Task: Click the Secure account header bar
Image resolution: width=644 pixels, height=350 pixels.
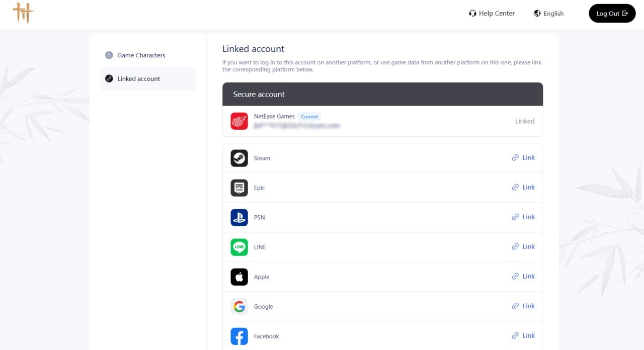Action: (383, 94)
